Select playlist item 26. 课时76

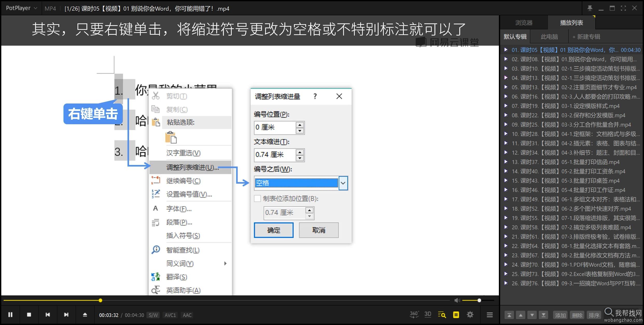click(x=572, y=283)
